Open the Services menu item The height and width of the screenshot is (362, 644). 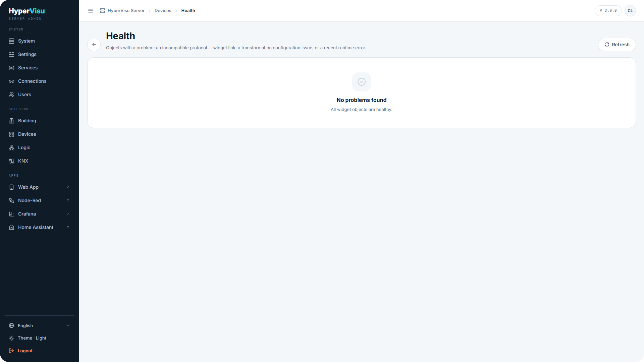pos(40,68)
